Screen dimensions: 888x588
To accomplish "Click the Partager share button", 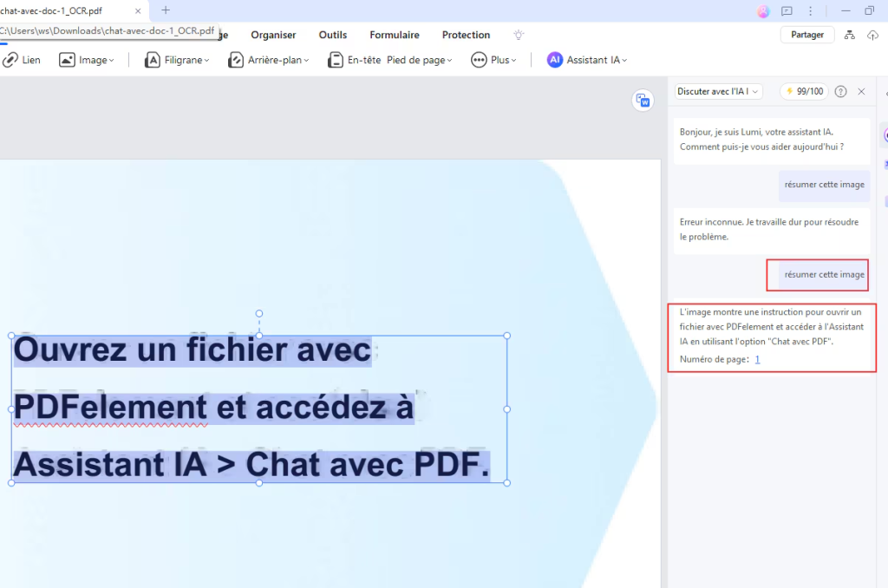I will (x=807, y=35).
